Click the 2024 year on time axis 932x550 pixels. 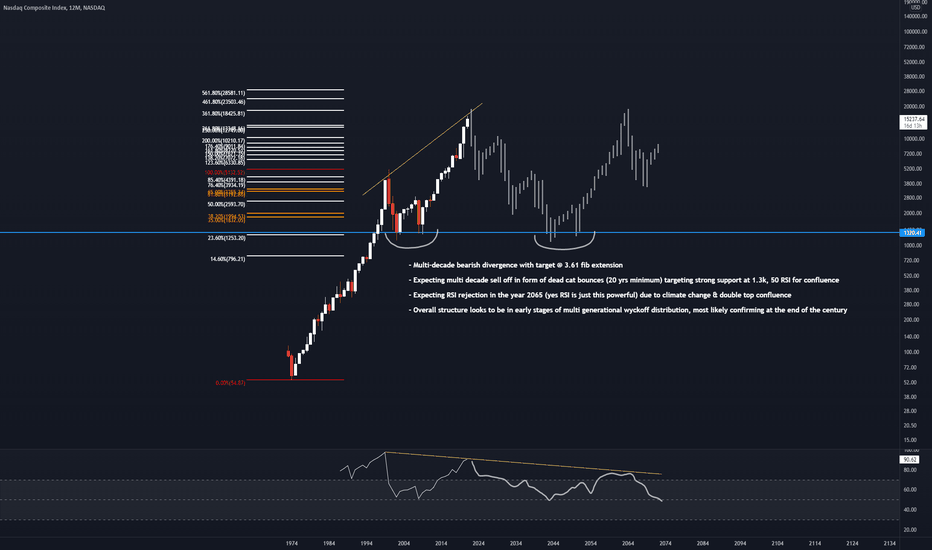[478, 543]
